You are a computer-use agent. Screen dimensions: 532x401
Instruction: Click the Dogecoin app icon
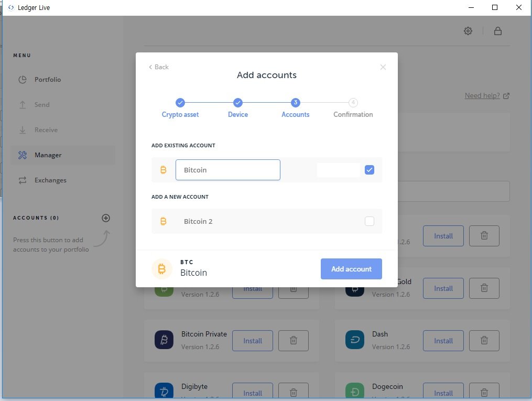(x=354, y=391)
